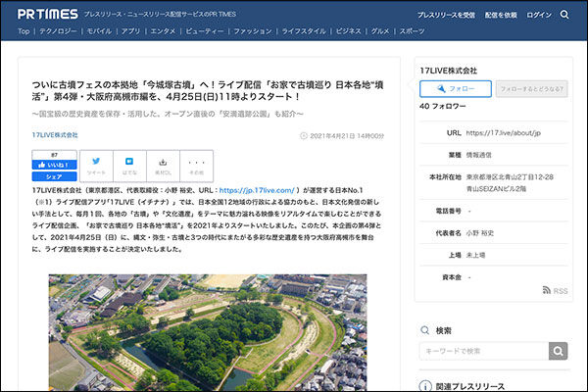
Task: Click the 小野 裕史 representative name
Action: (480, 233)
